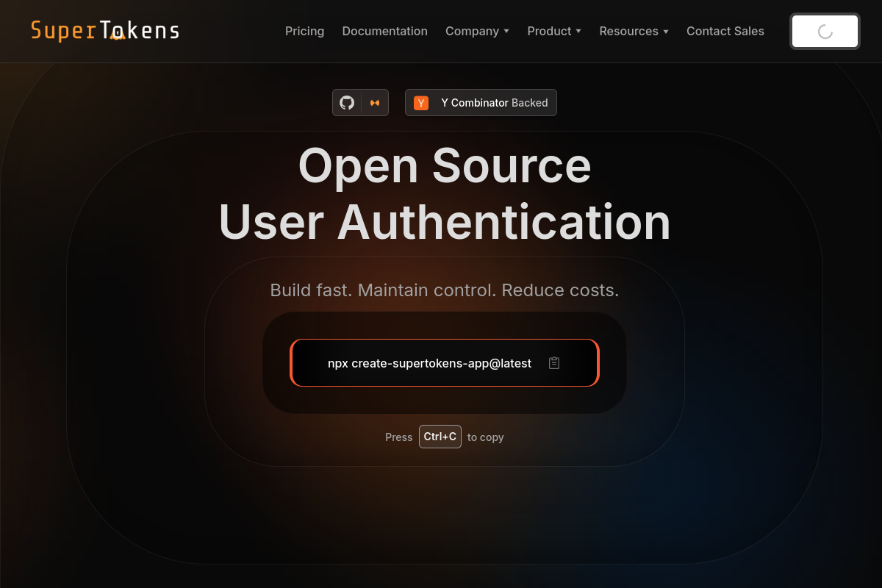Click the loading spinner button in header
This screenshot has width=882, height=588.
pos(825,31)
